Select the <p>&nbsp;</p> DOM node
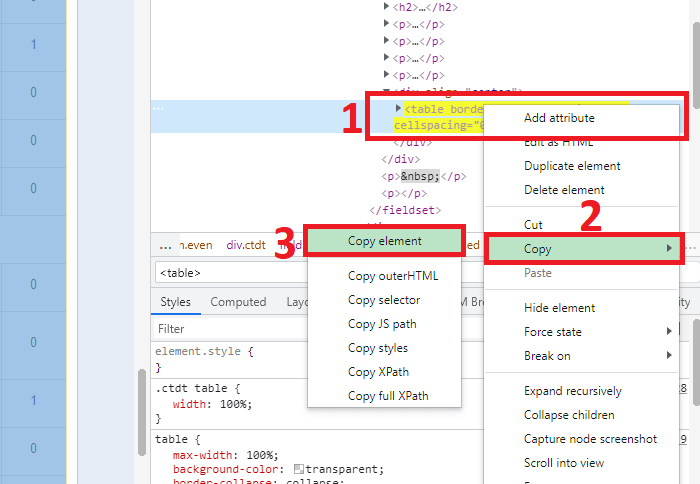Image resolution: width=700 pixels, height=484 pixels. click(423, 176)
